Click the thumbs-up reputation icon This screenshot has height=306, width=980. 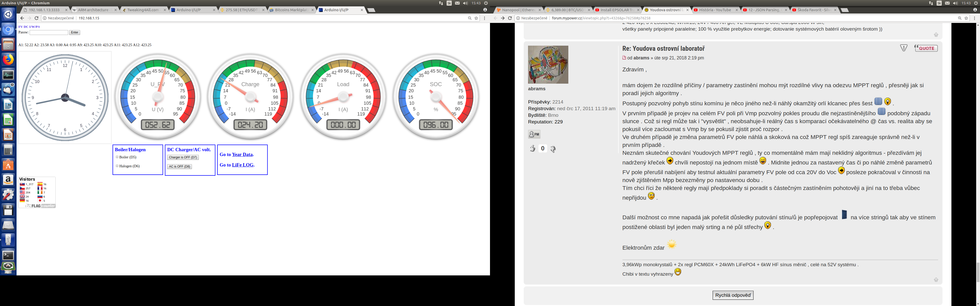pyautogui.click(x=532, y=149)
